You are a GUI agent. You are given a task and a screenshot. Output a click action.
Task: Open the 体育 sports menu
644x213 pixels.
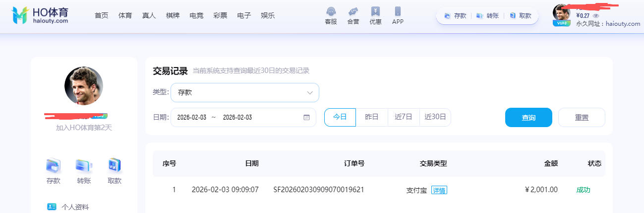coord(125,15)
